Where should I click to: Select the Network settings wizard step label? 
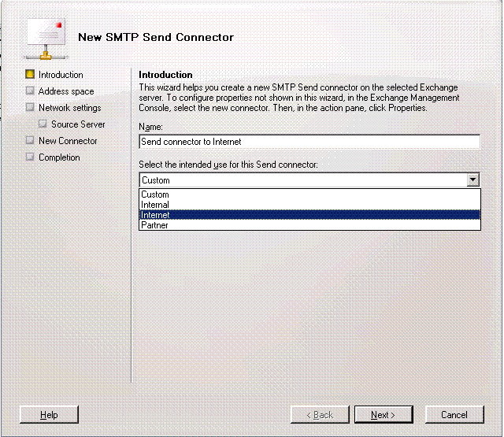coord(70,108)
